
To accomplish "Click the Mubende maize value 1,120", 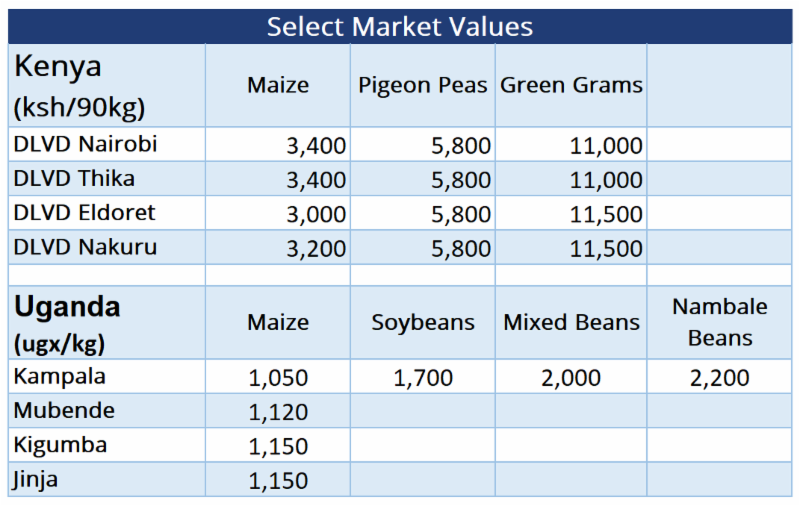I will 278,412.
